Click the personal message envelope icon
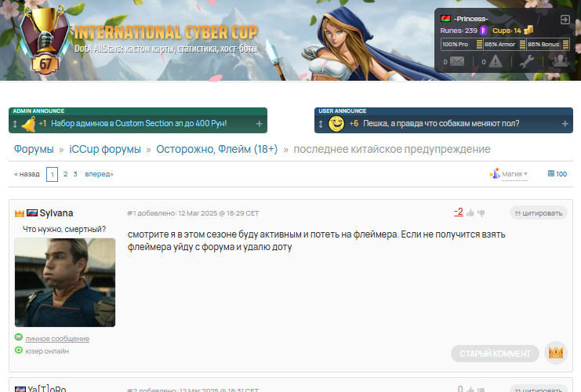The height and width of the screenshot is (392, 581). [19, 337]
